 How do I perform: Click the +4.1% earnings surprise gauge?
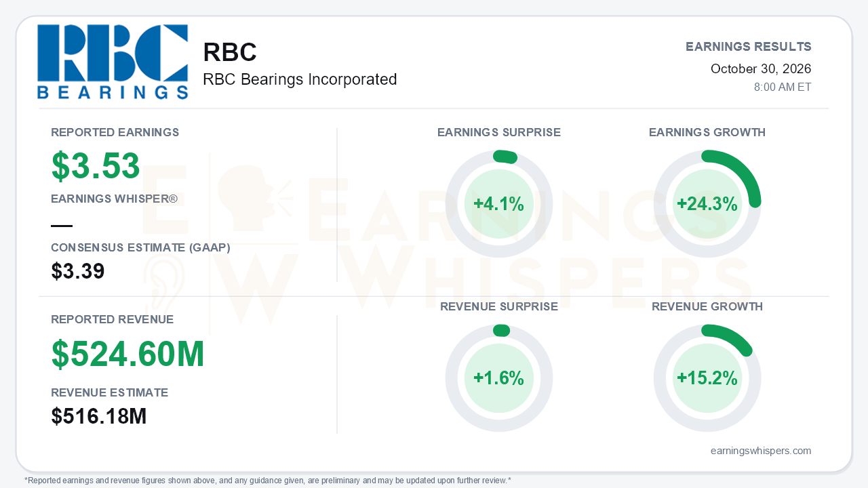point(499,204)
